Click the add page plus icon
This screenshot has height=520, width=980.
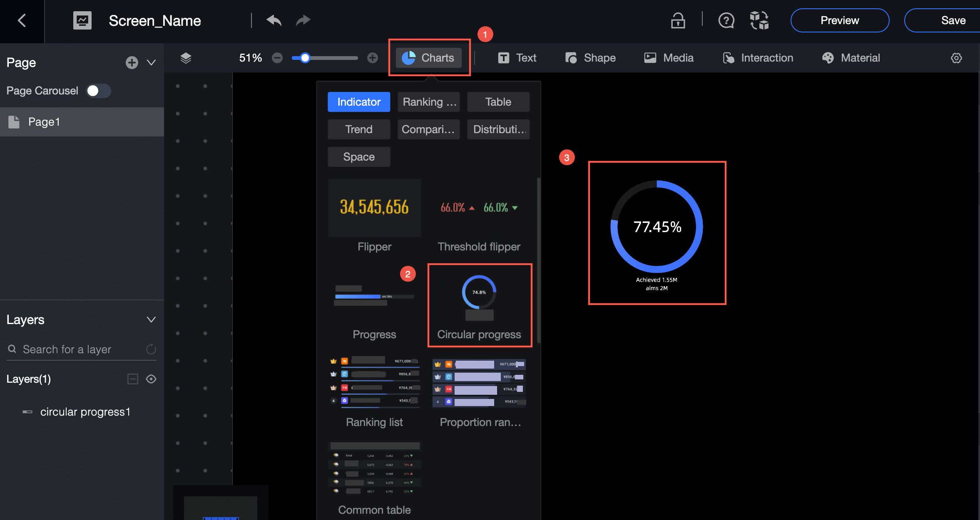[x=132, y=63]
